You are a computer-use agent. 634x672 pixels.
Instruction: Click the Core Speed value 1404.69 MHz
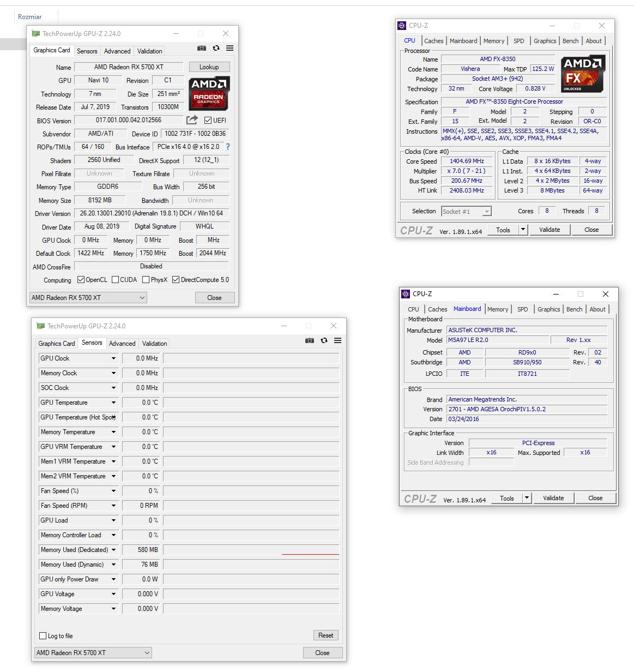467,161
